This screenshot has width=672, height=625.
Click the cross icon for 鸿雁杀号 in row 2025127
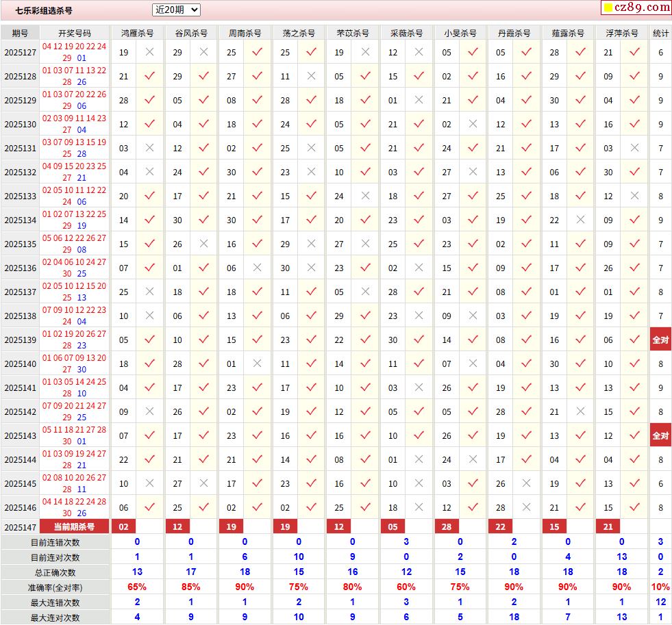149,52
